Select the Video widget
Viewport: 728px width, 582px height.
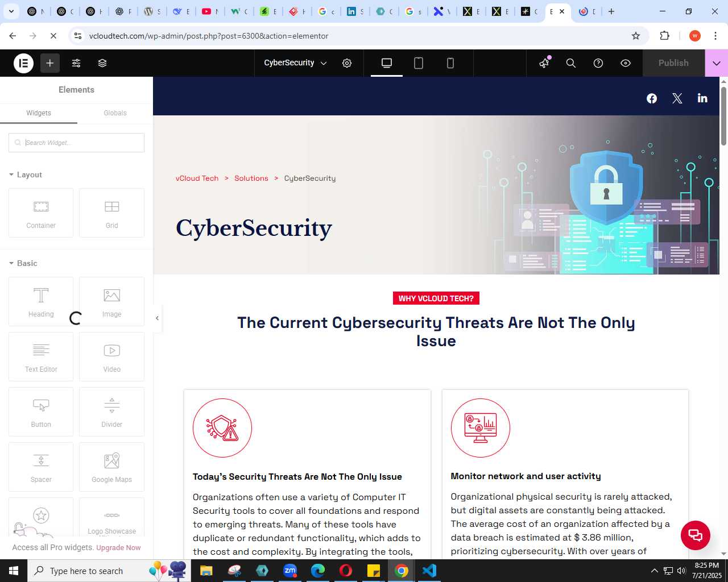click(112, 356)
